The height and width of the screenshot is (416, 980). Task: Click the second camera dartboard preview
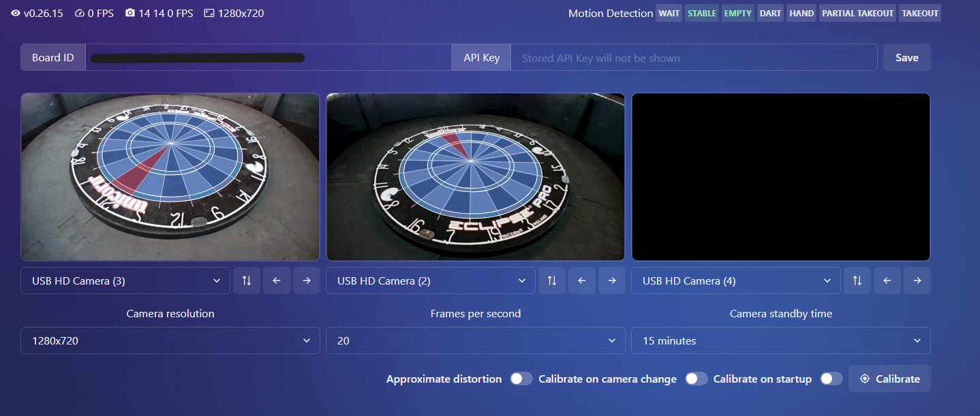coord(476,177)
